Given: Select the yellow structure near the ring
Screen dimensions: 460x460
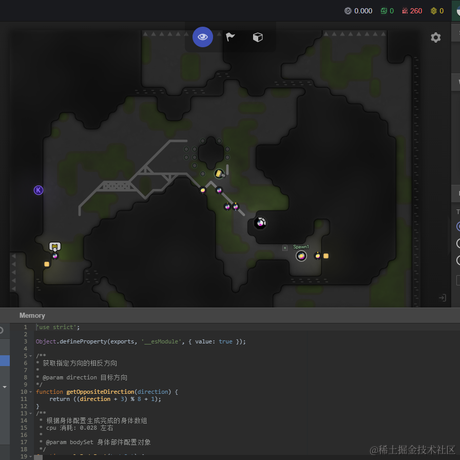Looking at the screenshot, I should (219, 174).
